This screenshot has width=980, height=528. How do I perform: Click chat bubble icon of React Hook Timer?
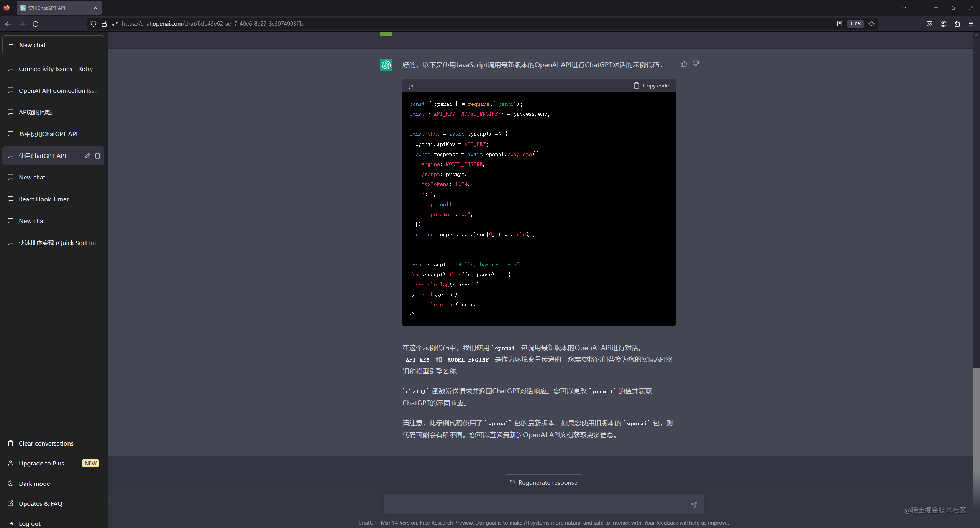(x=11, y=199)
